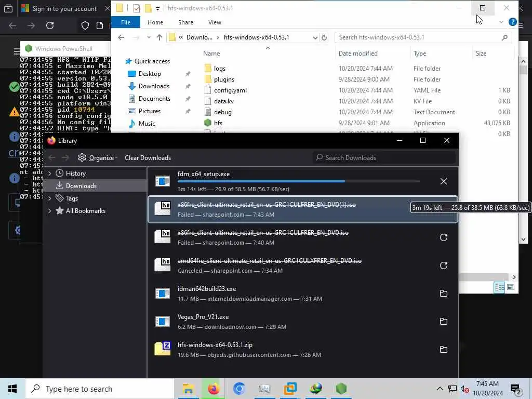Show idman642build23.exe in its folder

444,294
